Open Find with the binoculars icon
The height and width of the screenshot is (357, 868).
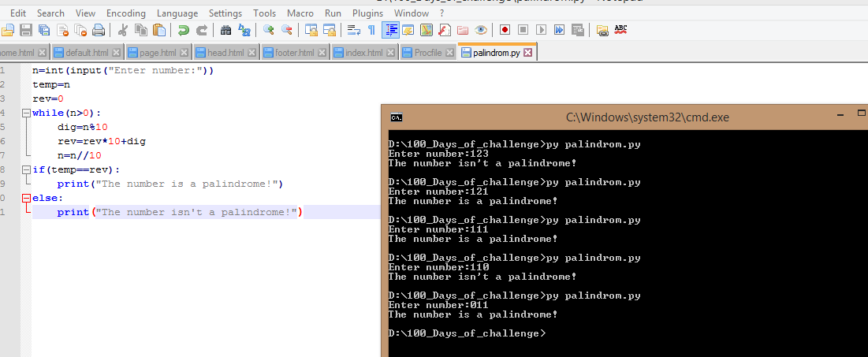tap(225, 30)
